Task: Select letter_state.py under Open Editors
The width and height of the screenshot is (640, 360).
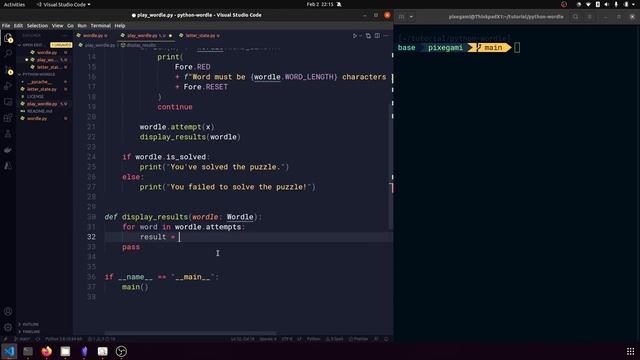Action: click(x=49, y=67)
